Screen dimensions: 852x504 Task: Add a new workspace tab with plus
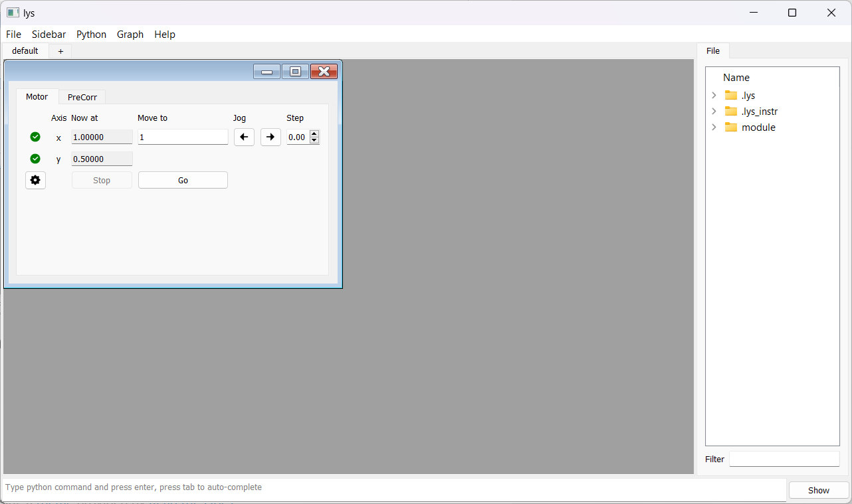click(60, 51)
